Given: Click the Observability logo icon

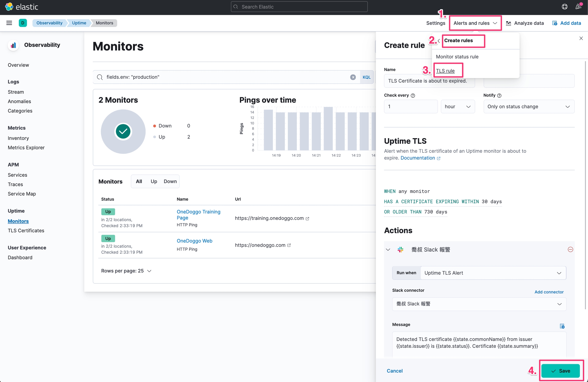Looking at the screenshot, I should tap(13, 45).
